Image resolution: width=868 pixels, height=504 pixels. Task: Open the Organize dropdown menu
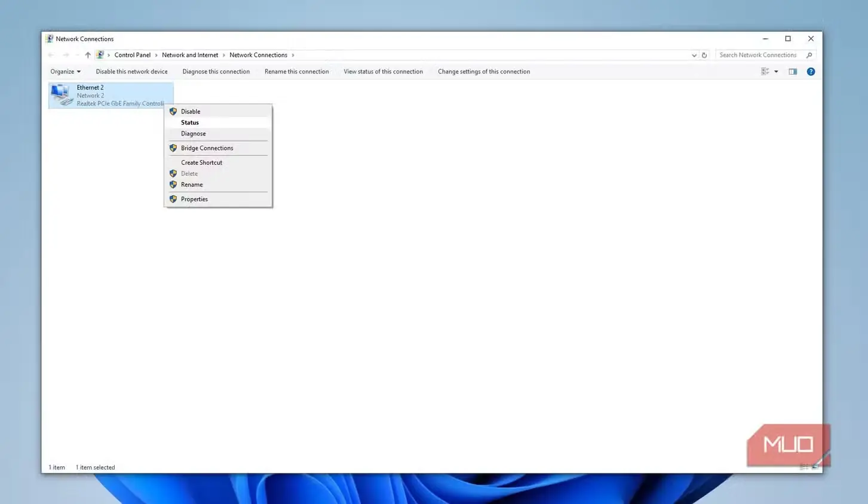pyautogui.click(x=65, y=72)
